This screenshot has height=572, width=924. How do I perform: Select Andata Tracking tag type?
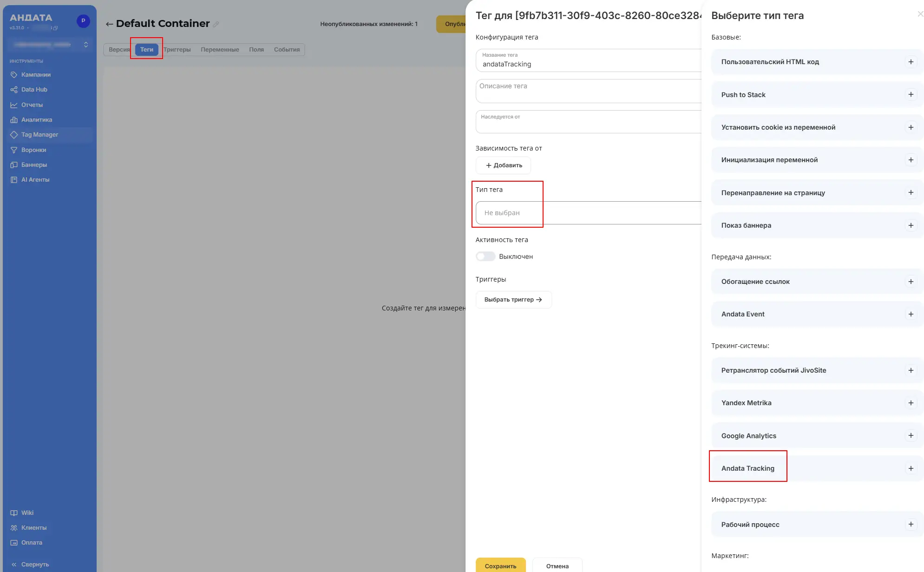pyautogui.click(x=817, y=468)
